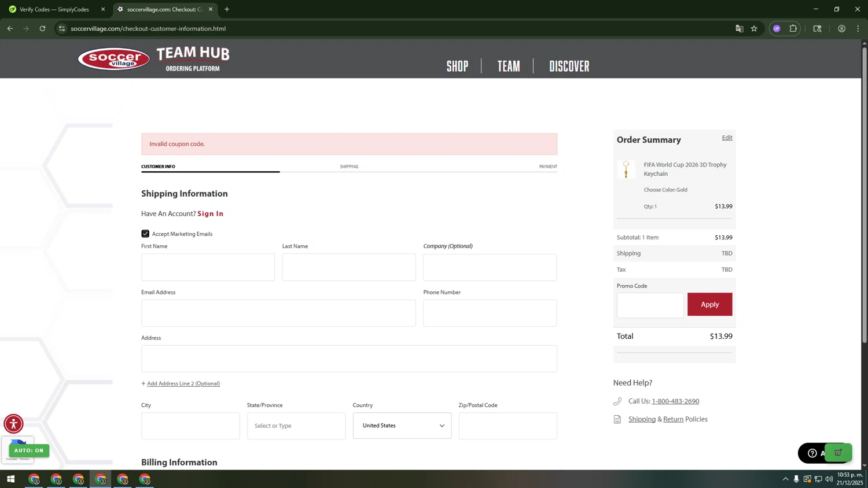868x488 pixels.
Task: Open the accessibility widget icon
Action: (13, 424)
